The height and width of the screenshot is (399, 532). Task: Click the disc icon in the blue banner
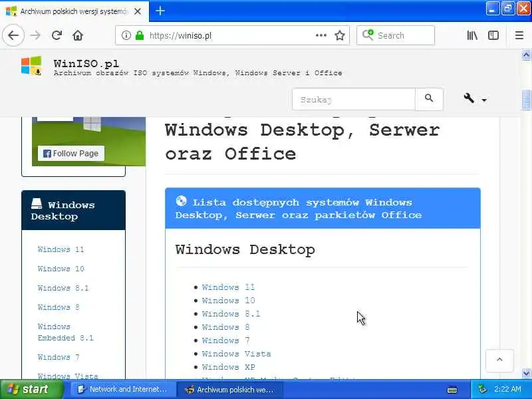click(181, 201)
